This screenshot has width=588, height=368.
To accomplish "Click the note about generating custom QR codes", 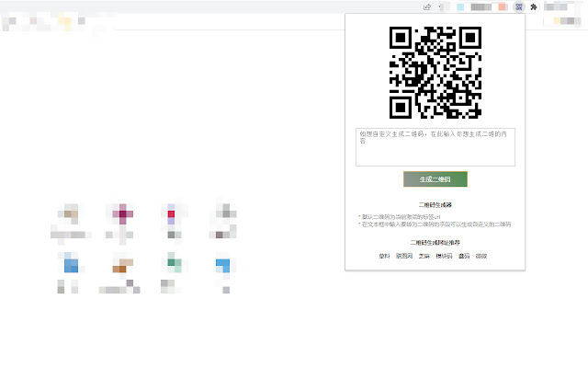I will coord(435,224).
